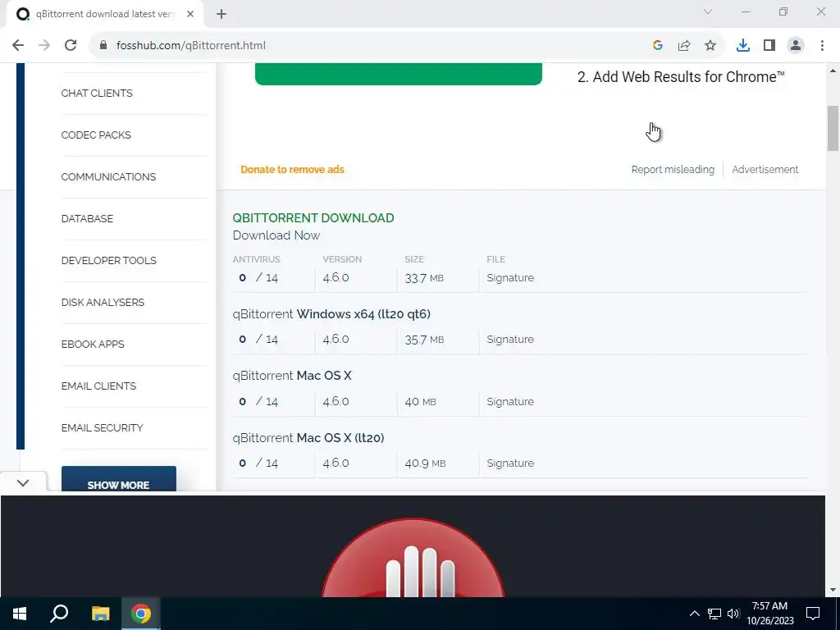Open Windows taskbar search
Screen dimensions: 840x630
pos(59,614)
